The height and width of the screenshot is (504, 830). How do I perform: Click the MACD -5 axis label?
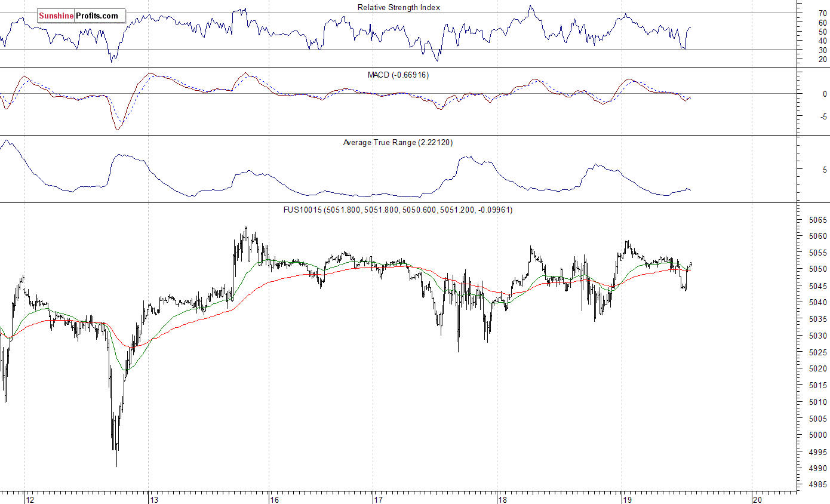point(823,117)
